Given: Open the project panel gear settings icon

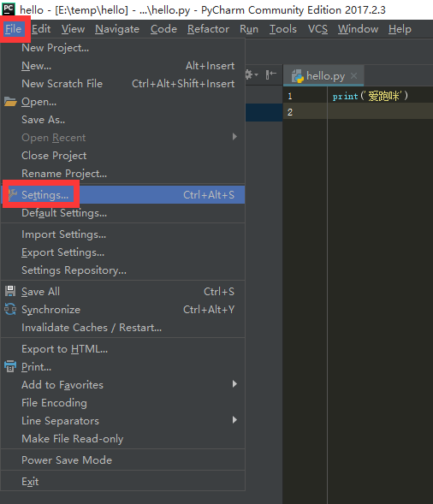Looking at the screenshot, I should pos(251,75).
